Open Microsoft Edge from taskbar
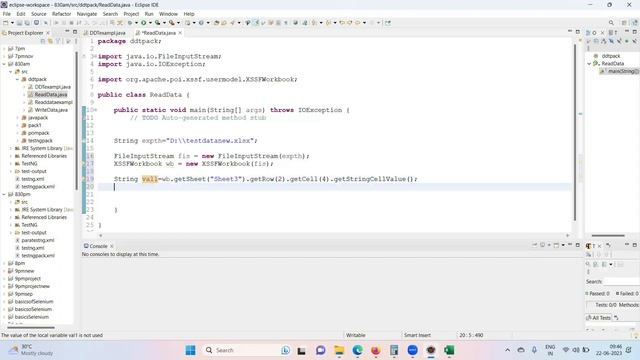The image size is (640, 360). point(358,350)
